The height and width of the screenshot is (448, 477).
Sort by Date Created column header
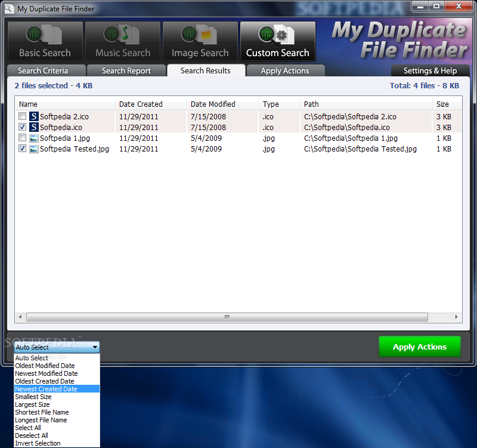tap(151, 104)
